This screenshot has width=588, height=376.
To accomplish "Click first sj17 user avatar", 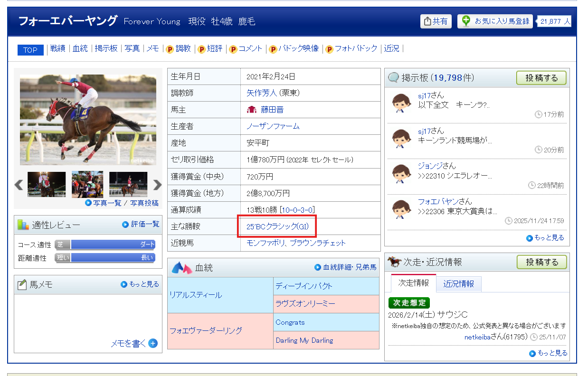I will (401, 103).
